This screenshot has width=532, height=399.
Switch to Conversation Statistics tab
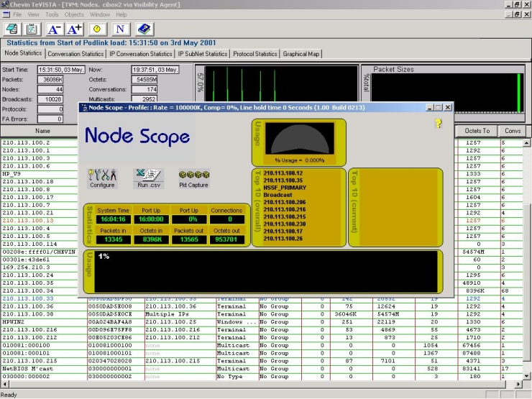[x=75, y=54]
